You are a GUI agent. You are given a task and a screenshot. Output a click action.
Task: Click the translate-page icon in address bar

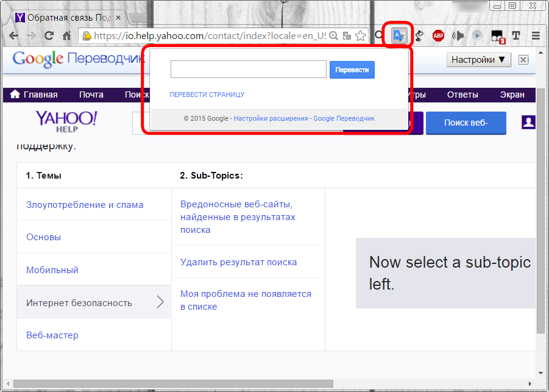coord(347,35)
